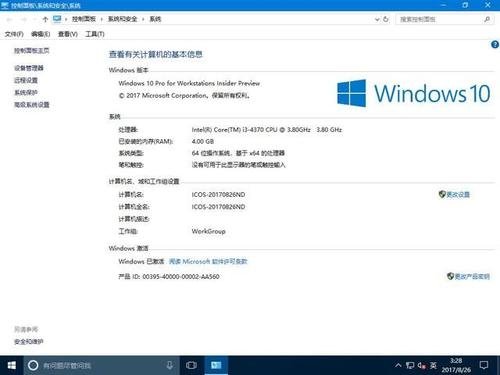This screenshot has height=375, width=500.
Task: Click the 英 input method indicator
Action: (433, 365)
